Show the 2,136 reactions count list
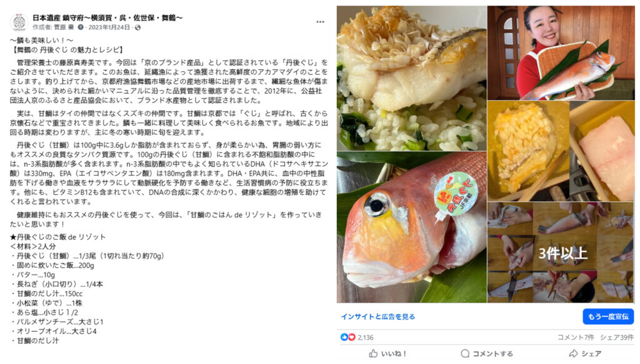This screenshot has height=364, width=640. click(x=365, y=338)
